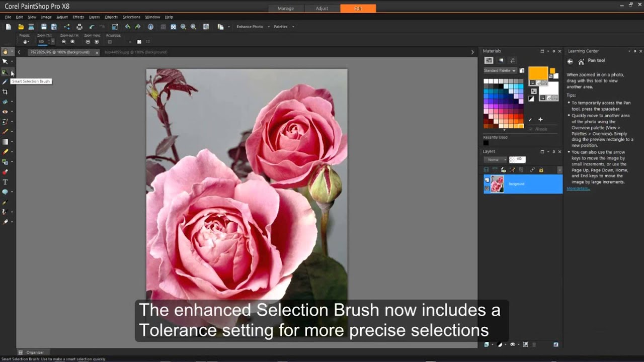
Task: Click the black Recently Used swatch
Action: coord(486,143)
